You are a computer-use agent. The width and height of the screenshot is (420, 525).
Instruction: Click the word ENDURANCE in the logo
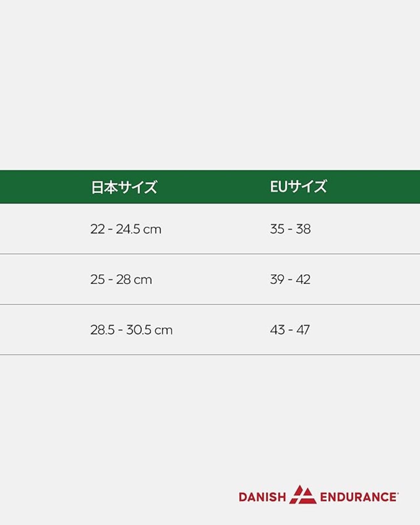[x=358, y=497]
